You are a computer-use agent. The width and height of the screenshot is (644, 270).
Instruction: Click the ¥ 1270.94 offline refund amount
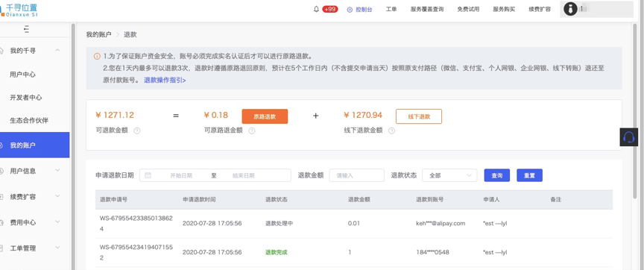pyautogui.click(x=363, y=115)
